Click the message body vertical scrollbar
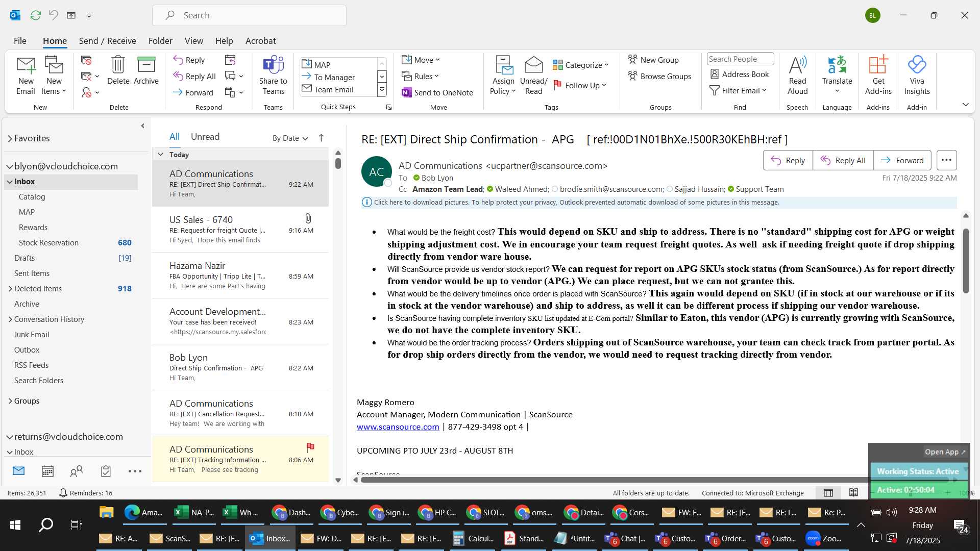The height and width of the screenshot is (551, 980). tap(966, 261)
